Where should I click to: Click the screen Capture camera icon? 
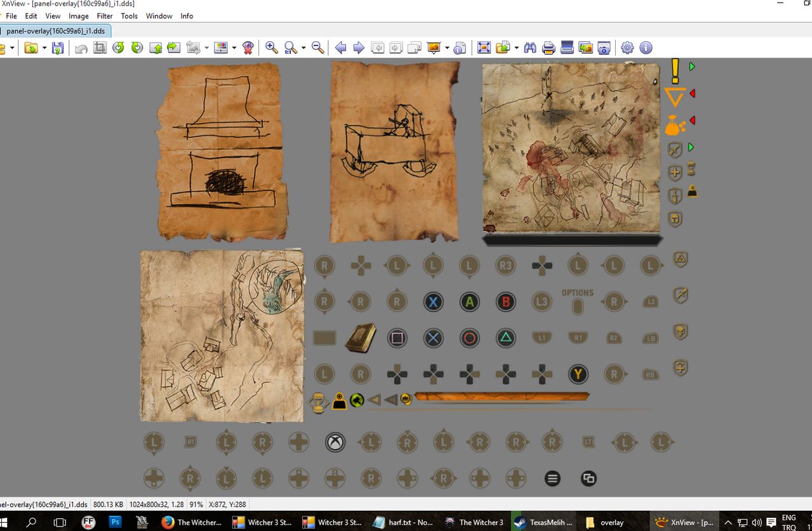click(x=604, y=48)
